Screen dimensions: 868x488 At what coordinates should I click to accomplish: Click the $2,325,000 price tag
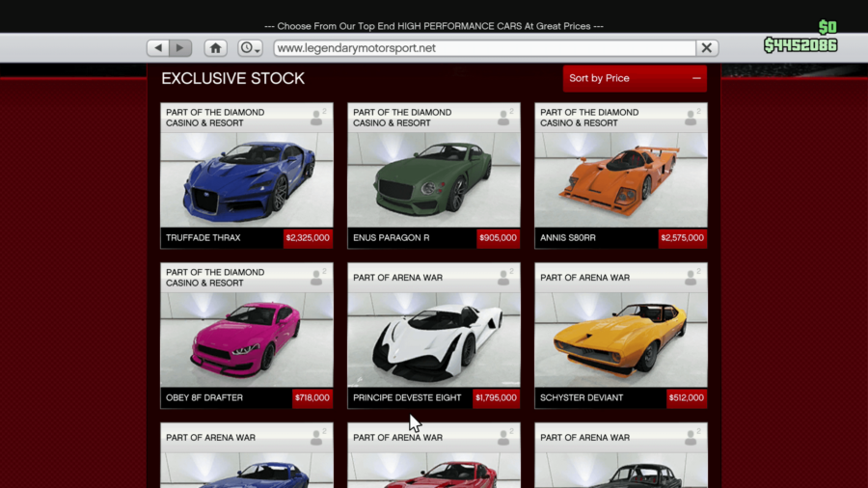[308, 238]
